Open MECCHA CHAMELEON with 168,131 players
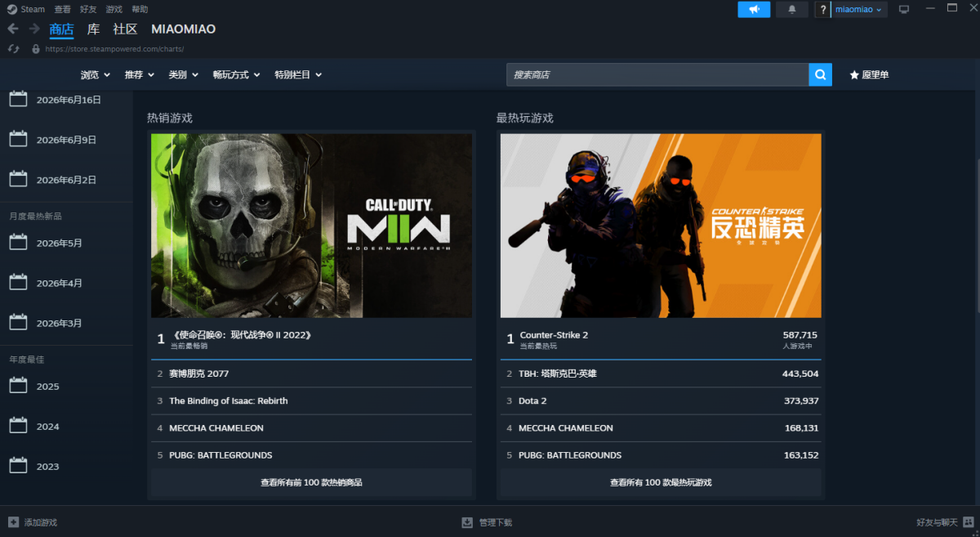This screenshot has height=537, width=980. [x=661, y=427]
